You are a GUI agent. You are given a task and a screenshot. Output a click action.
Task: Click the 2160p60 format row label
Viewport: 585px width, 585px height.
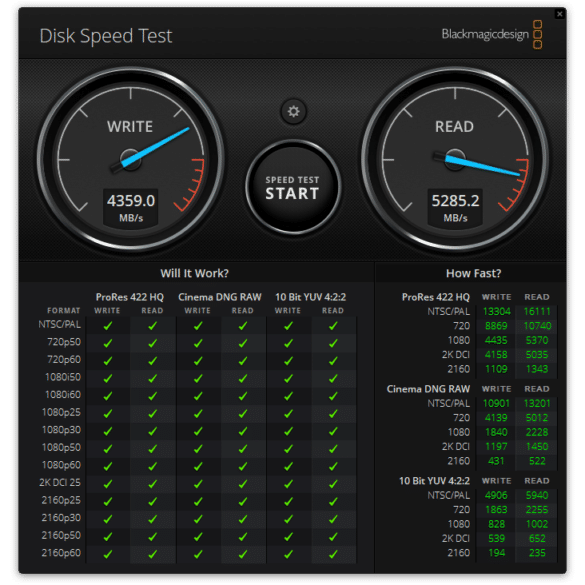61,553
